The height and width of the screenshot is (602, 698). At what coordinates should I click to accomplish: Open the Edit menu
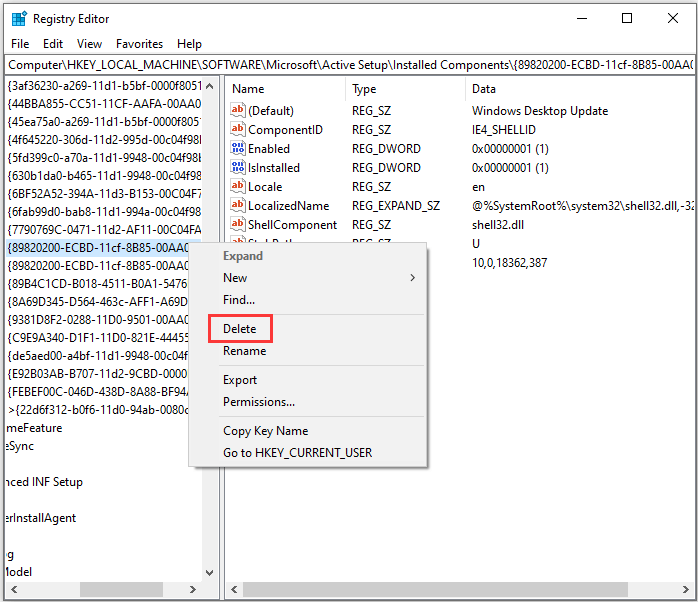[53, 44]
